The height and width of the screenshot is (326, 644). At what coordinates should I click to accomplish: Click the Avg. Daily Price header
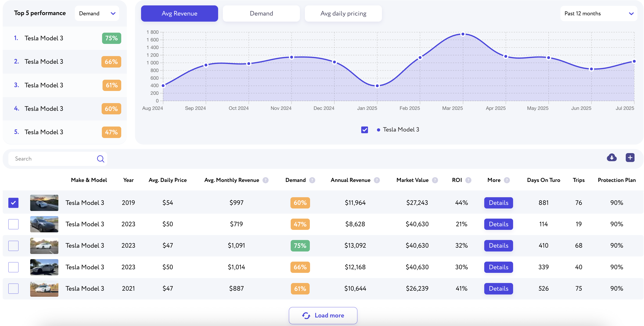coord(167,180)
